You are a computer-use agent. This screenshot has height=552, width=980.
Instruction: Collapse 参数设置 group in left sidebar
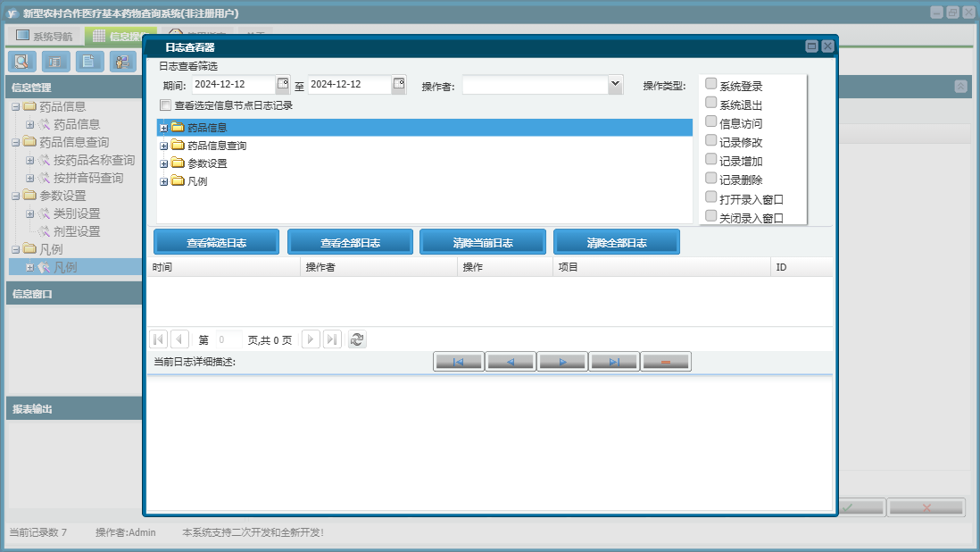click(16, 196)
